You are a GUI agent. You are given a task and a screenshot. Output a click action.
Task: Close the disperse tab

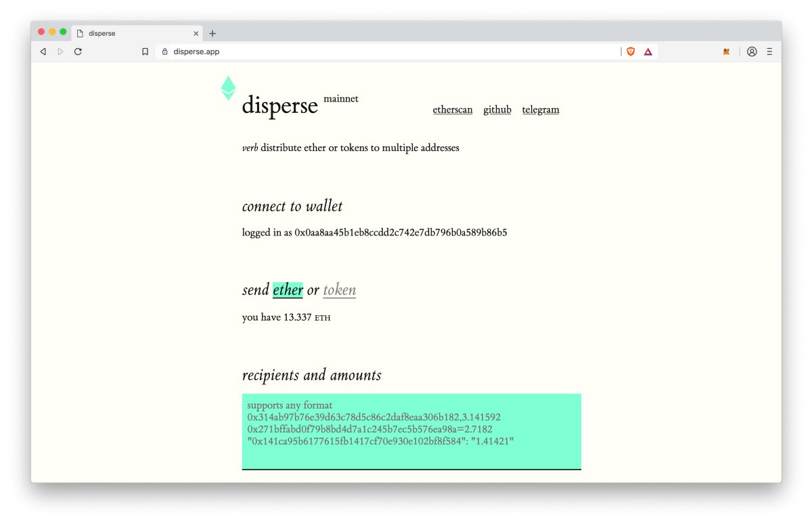(x=196, y=33)
